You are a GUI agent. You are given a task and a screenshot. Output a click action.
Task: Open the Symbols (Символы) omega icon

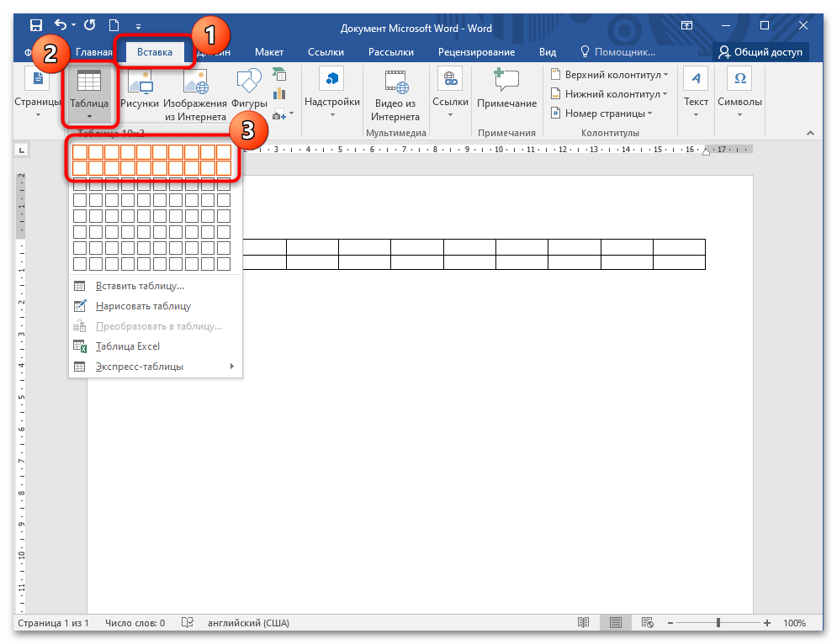pos(739,78)
